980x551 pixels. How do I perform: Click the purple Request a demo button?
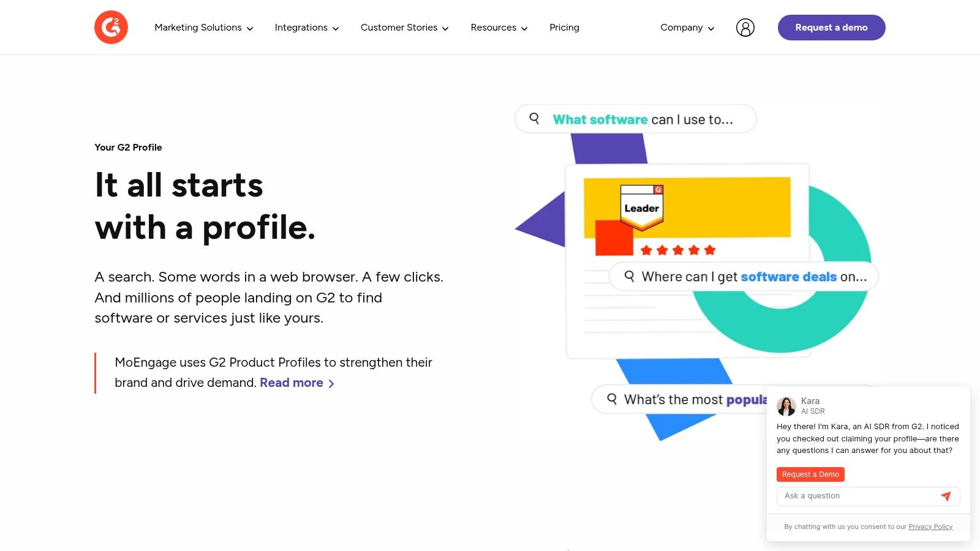pos(831,28)
